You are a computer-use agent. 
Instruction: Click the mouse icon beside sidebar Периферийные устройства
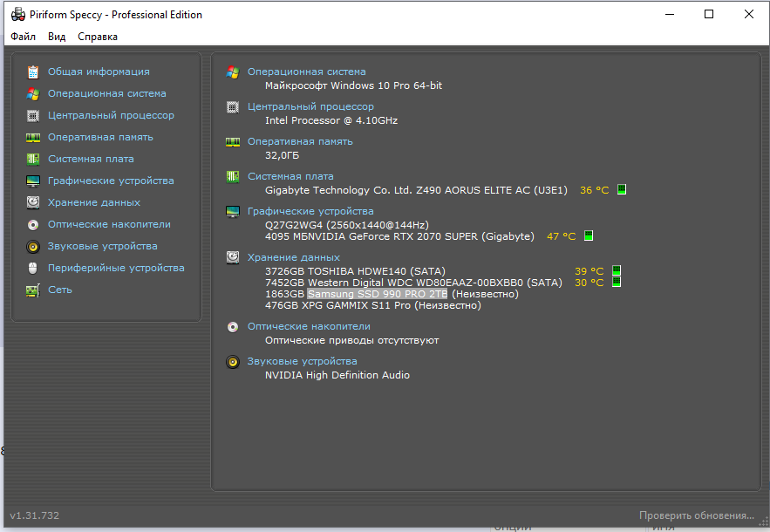[x=33, y=269]
